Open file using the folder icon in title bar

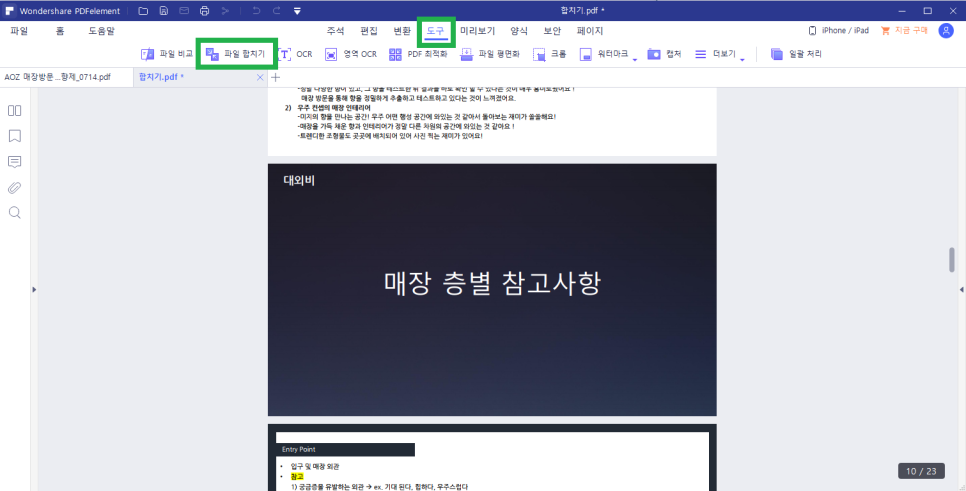pyautogui.click(x=143, y=11)
